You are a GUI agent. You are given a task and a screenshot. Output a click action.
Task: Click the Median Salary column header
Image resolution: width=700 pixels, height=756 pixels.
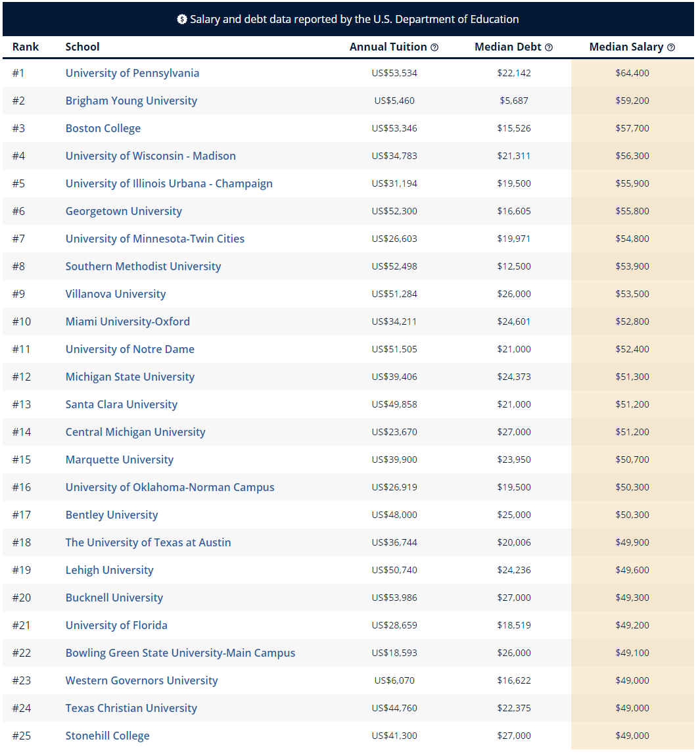[x=626, y=47]
